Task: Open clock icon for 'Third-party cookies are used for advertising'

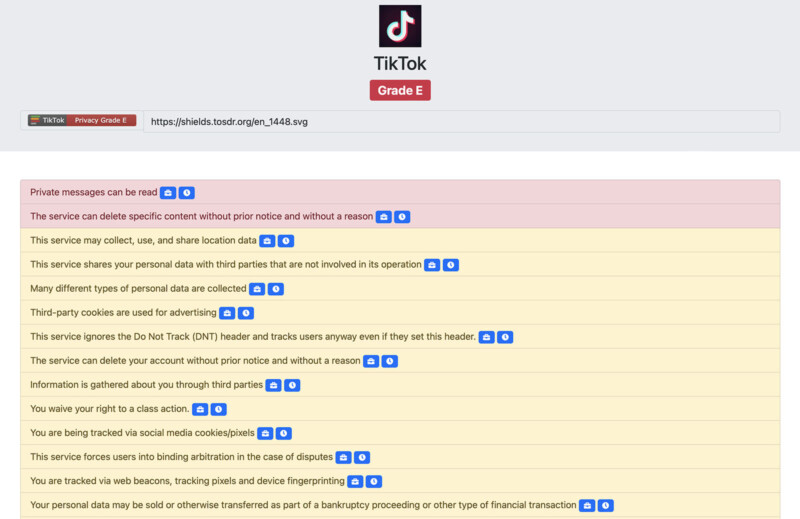Action: pyautogui.click(x=246, y=313)
